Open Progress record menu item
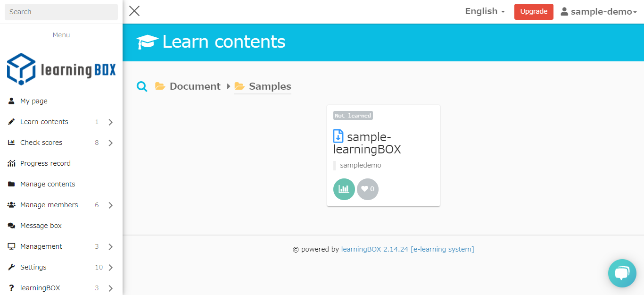 pos(45,163)
